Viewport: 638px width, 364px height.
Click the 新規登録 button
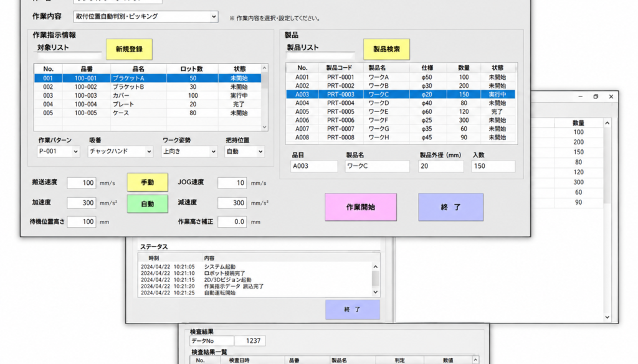point(129,49)
